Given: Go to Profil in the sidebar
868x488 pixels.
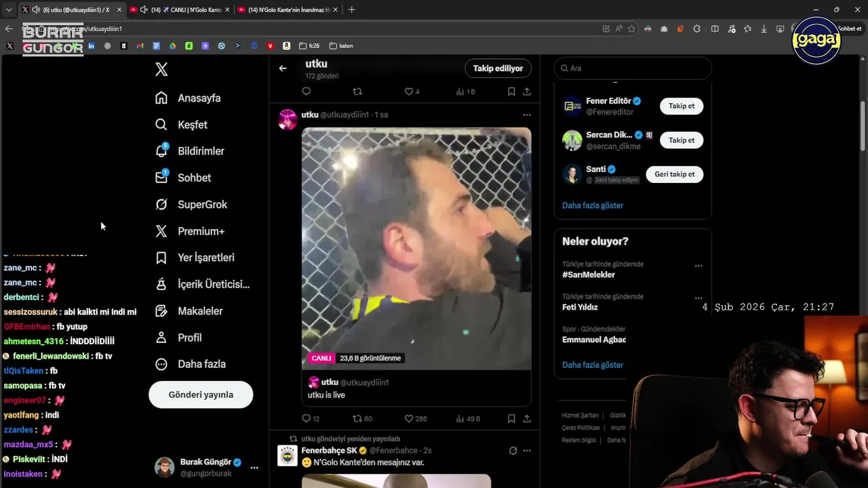Looking at the screenshot, I should [178, 338].
